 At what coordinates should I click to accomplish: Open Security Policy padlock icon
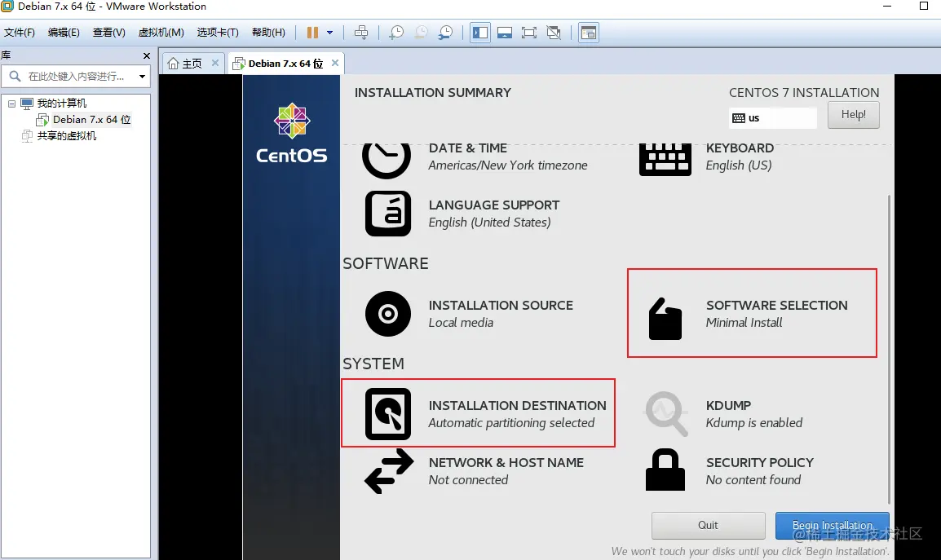pos(665,470)
